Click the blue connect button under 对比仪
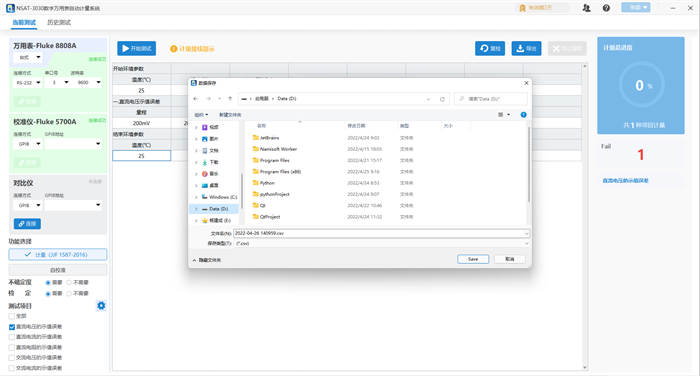Image resolution: width=700 pixels, height=376 pixels. point(27,224)
